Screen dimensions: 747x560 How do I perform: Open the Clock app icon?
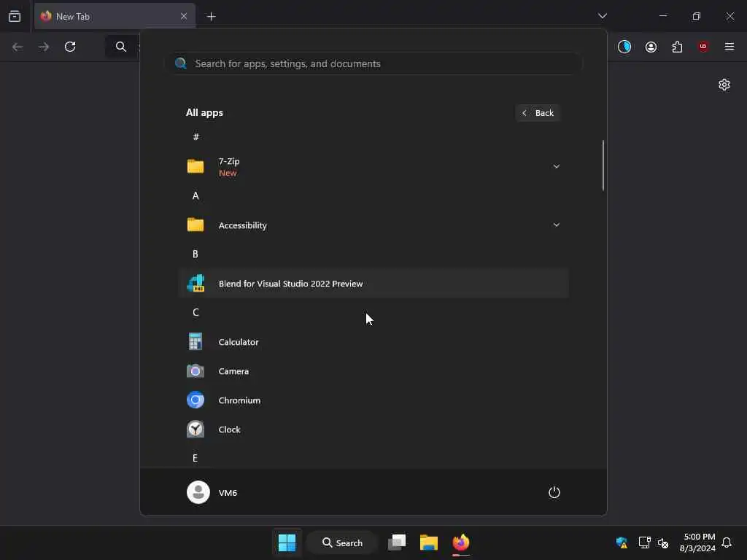pyautogui.click(x=196, y=429)
